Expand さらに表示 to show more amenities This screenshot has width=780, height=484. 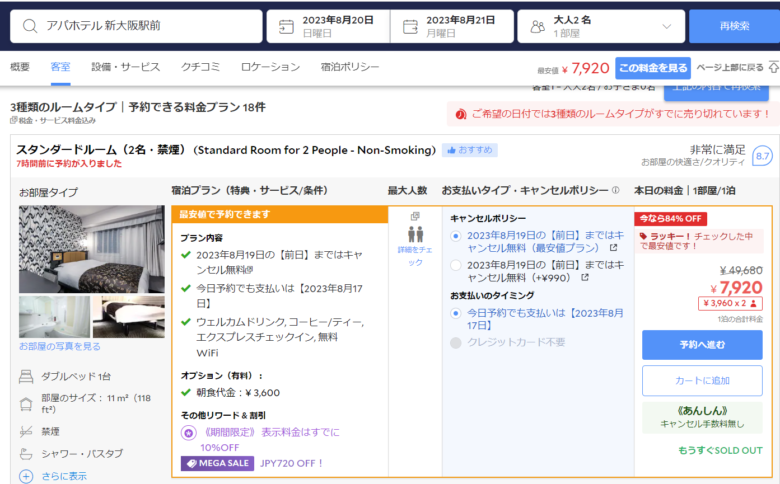[26, 476]
